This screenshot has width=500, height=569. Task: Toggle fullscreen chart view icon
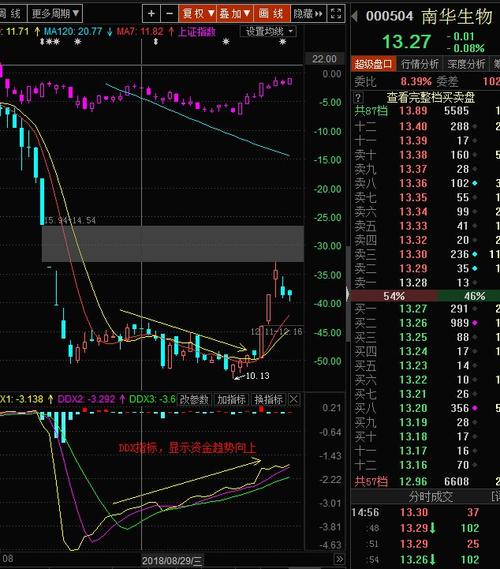tap(336, 14)
